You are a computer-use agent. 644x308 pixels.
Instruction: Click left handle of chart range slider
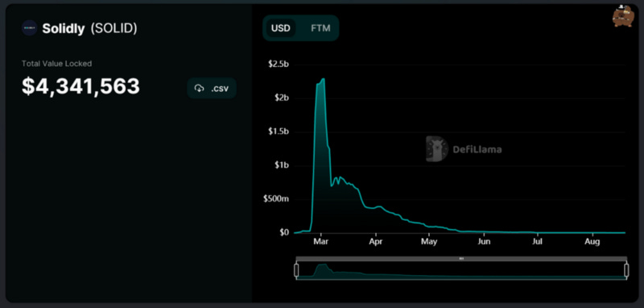296,270
